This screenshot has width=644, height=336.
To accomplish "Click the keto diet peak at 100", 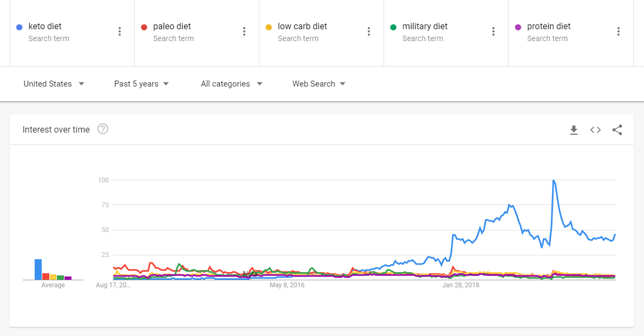I will coord(554,181).
